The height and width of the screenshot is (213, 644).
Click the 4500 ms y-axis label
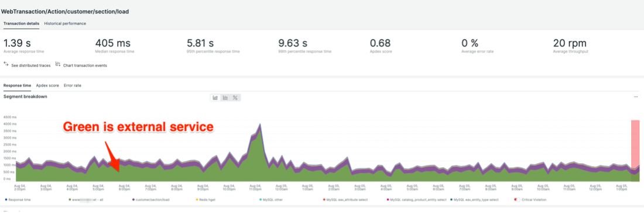[10, 117]
